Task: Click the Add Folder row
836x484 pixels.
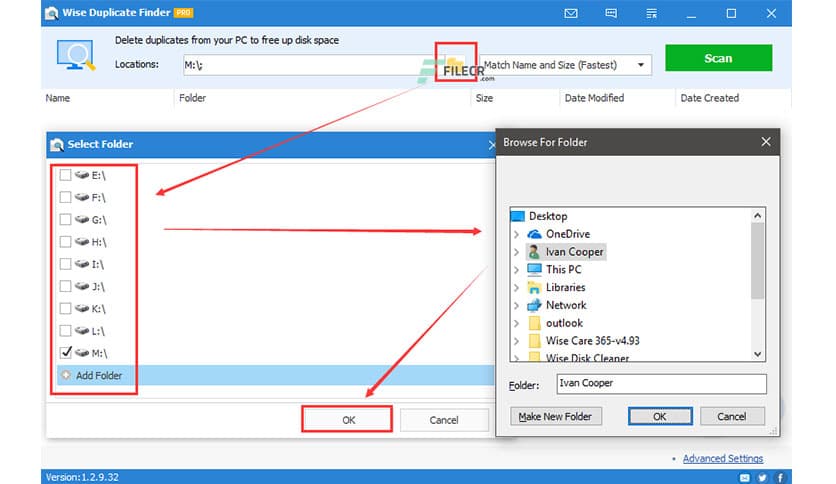Action: pos(276,375)
